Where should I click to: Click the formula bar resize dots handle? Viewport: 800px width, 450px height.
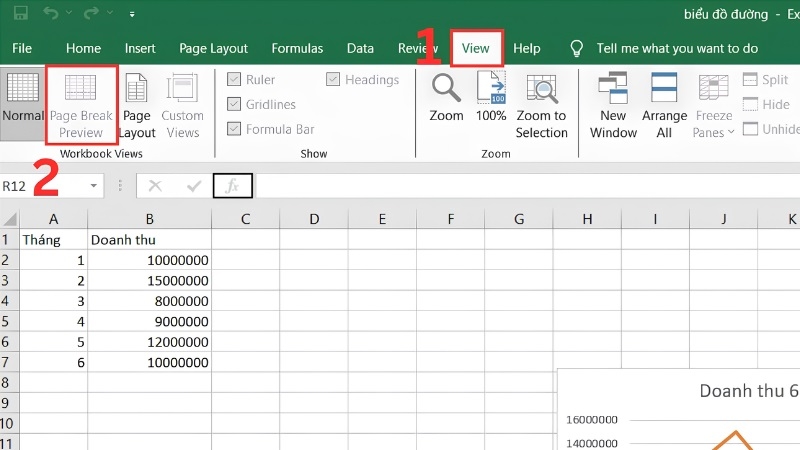point(120,186)
